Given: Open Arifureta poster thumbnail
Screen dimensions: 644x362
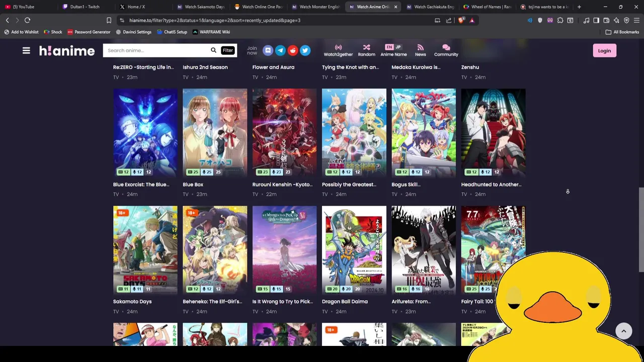Looking at the screenshot, I should [424, 250].
